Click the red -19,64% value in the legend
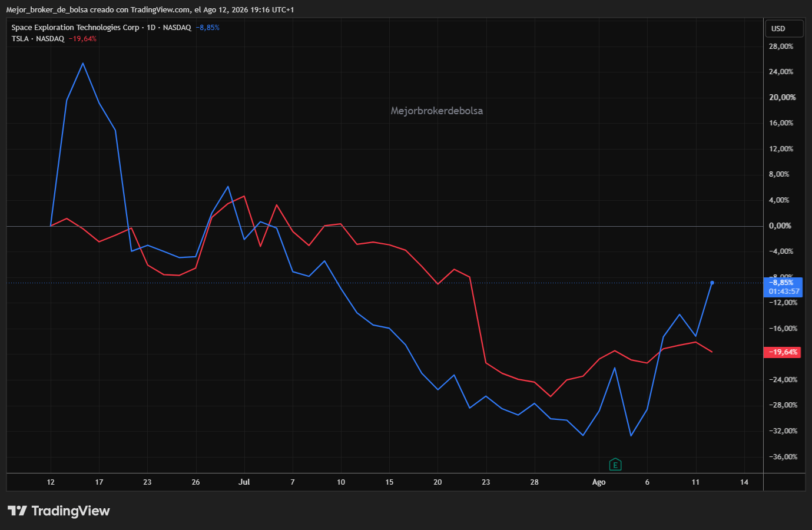Screen dimensions: 812x530 [82, 39]
